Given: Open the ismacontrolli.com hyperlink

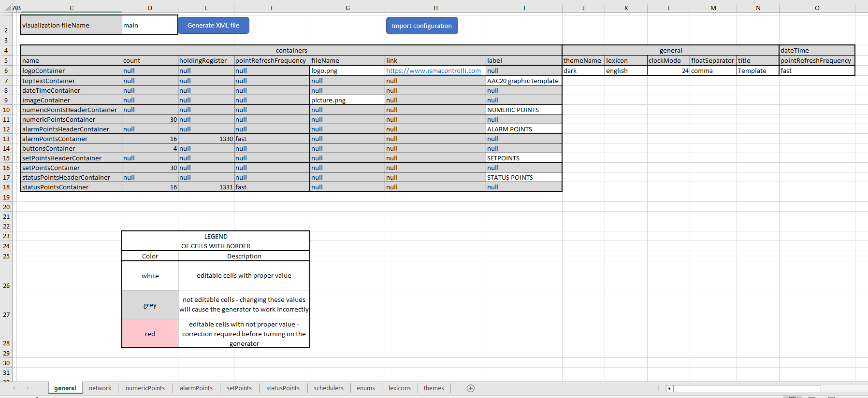Looking at the screenshot, I should click(x=433, y=71).
